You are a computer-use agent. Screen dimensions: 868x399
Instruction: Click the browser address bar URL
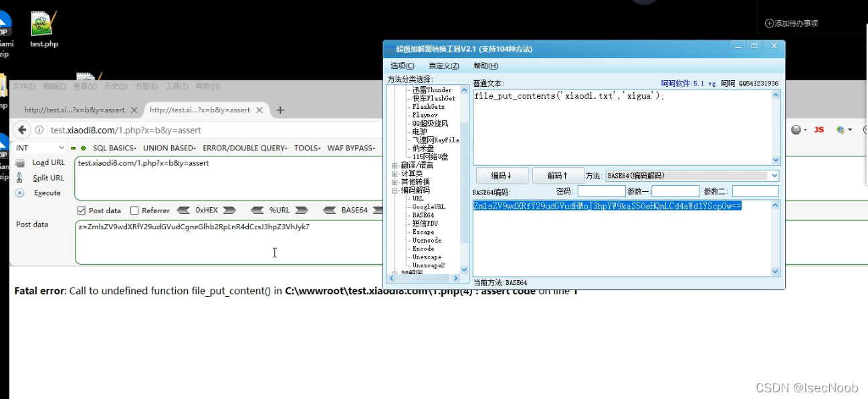coord(126,130)
